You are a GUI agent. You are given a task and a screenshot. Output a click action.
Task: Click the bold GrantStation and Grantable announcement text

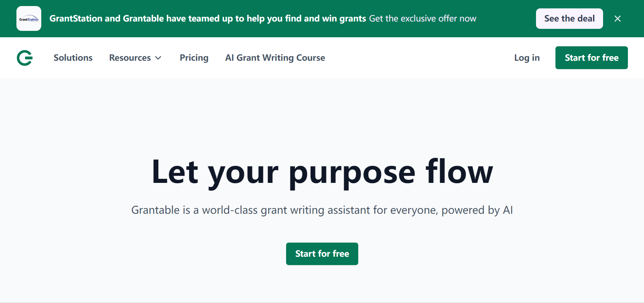pyautogui.click(x=208, y=18)
